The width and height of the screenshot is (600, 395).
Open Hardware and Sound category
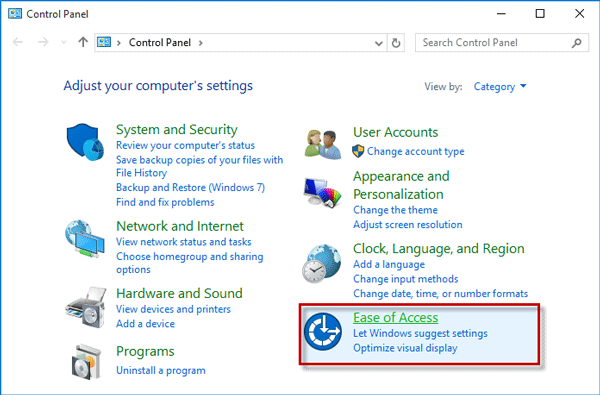(179, 293)
